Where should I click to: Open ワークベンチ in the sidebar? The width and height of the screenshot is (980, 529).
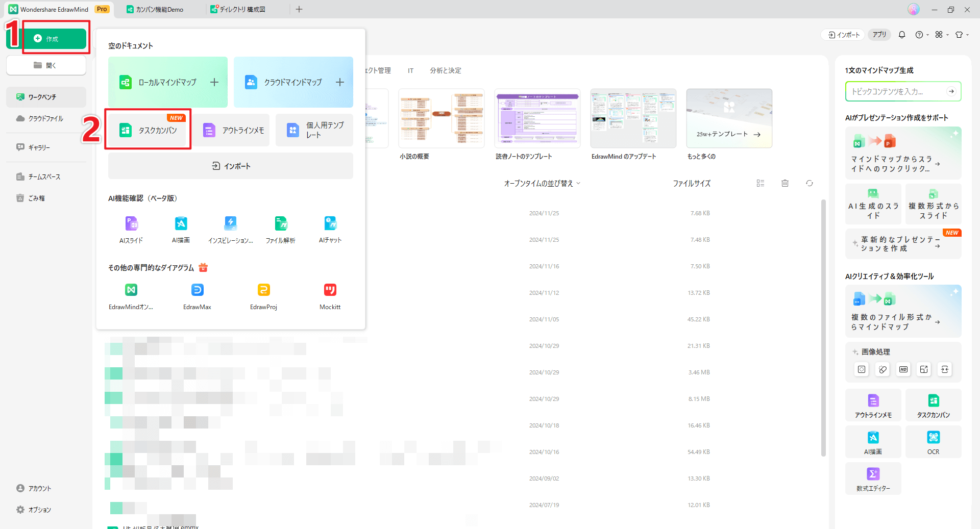tap(46, 97)
